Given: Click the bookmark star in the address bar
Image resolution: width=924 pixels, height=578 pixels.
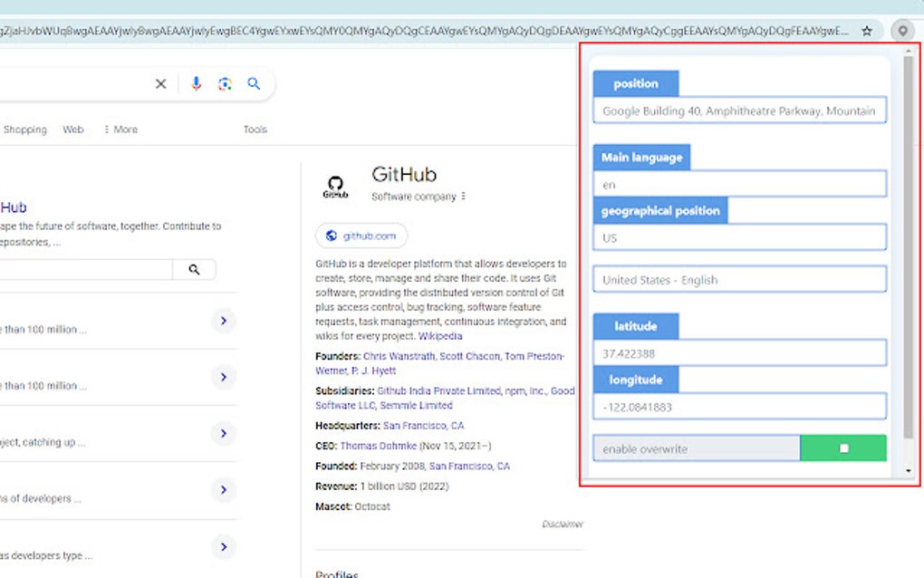Looking at the screenshot, I should pos(867,30).
